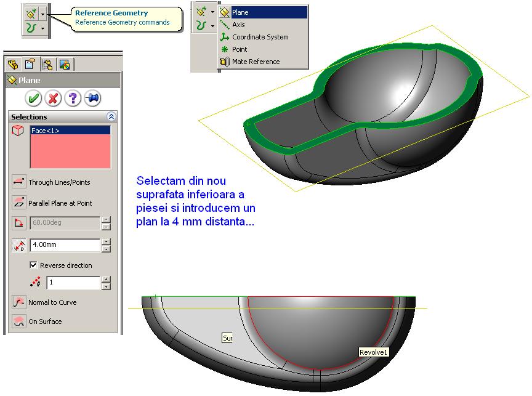Click the reference entities cube icon
The height and width of the screenshot is (396, 532).
(18, 131)
